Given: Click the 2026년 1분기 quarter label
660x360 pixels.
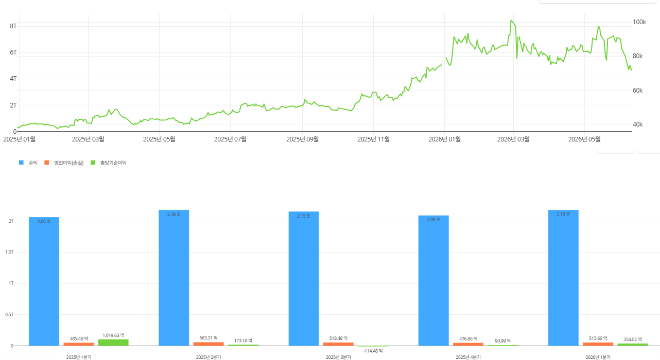Looking at the screenshot, I should (598, 357).
